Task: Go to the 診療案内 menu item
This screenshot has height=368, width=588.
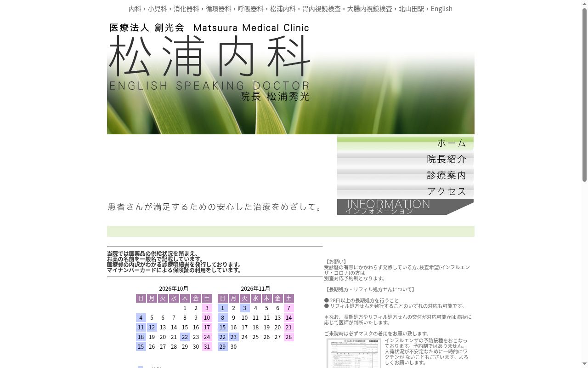Action: [x=405, y=175]
